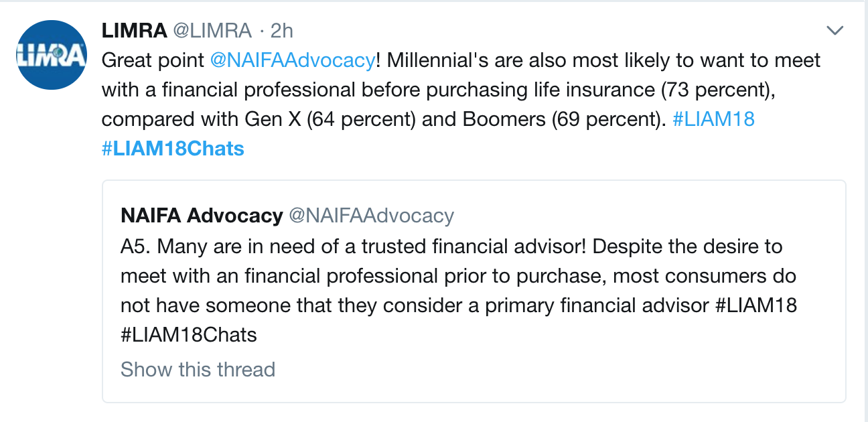868x422 pixels.
Task: Open the bold LIMRA display name
Action: 134,30
